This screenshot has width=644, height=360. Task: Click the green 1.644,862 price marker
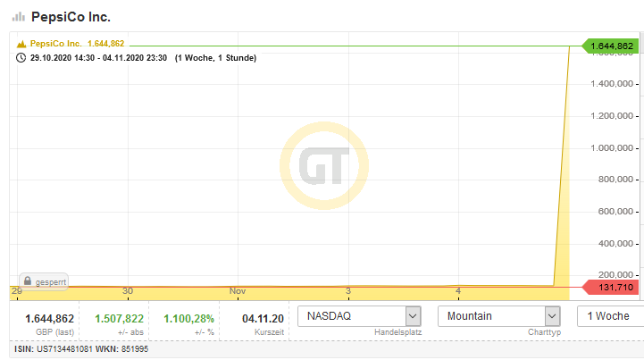pyautogui.click(x=610, y=46)
